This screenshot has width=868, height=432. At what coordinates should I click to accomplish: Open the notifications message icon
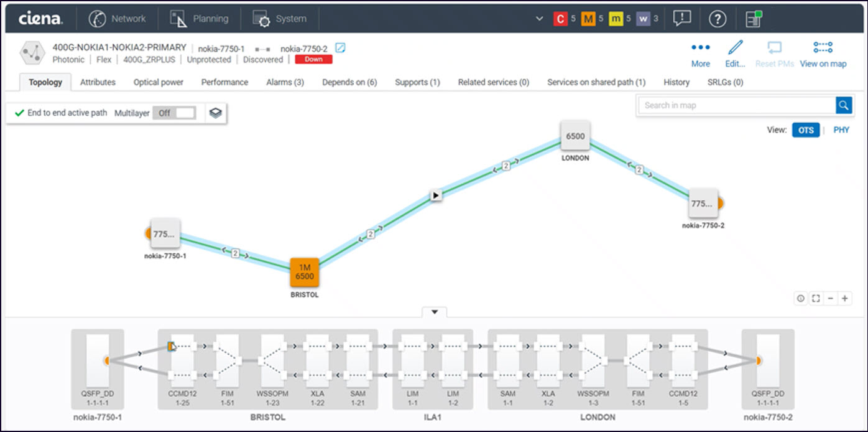pyautogui.click(x=682, y=19)
